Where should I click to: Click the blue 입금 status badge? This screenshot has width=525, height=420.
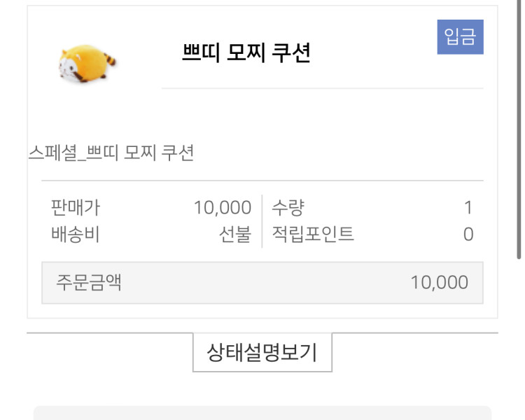click(460, 37)
